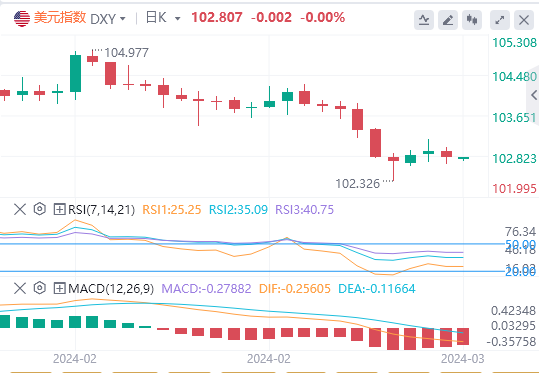Click the tall green candlestick near 104.977
This screenshot has width=539, height=373.
75,73
